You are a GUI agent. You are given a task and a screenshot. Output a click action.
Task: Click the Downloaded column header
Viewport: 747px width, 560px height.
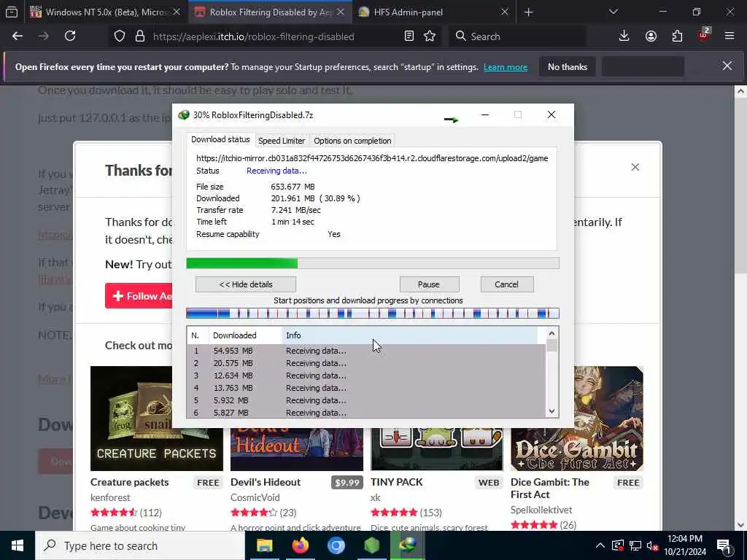tap(245, 335)
